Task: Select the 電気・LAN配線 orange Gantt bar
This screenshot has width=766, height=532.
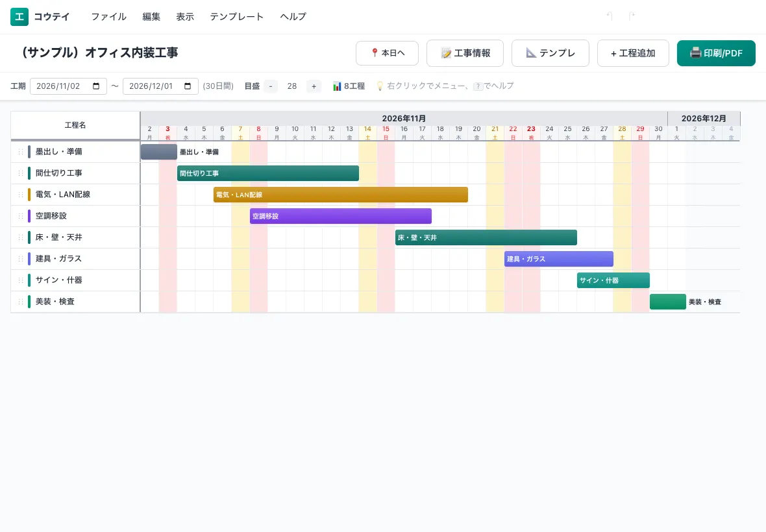Action: [341, 195]
